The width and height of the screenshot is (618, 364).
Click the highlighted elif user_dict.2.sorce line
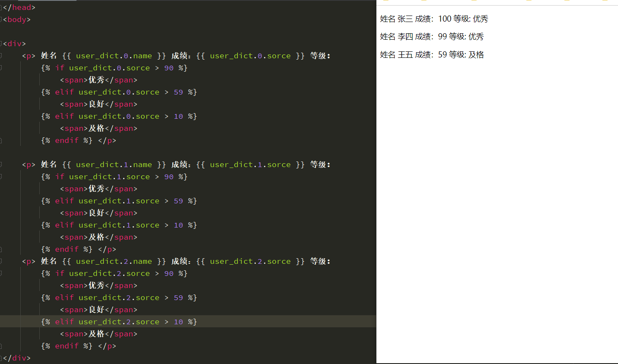119,321
